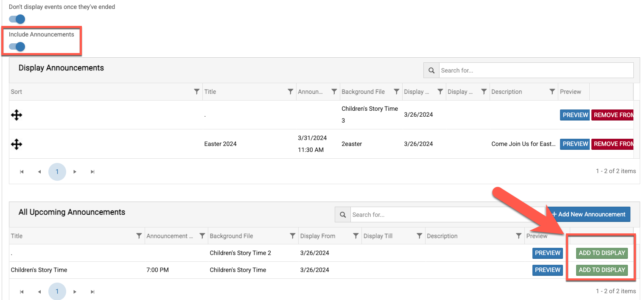Click the filter icon on Background File column in Display Announcements
644x300 pixels.
coord(396,92)
